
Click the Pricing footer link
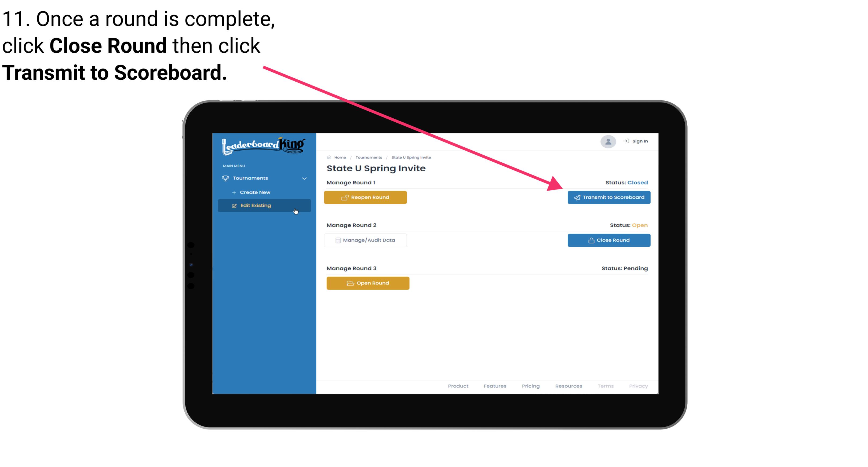[x=530, y=386]
